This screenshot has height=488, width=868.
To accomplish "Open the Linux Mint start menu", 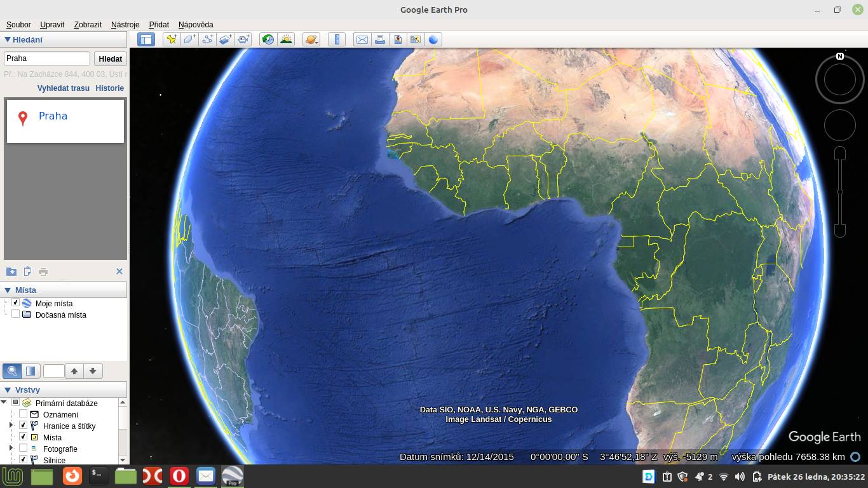I will 13,476.
